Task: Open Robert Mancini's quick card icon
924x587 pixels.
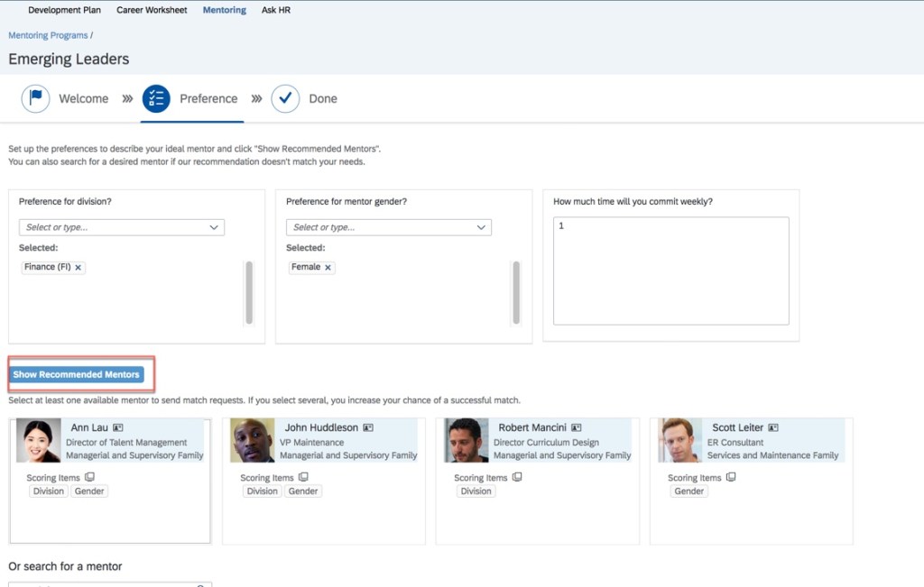Action: point(577,427)
